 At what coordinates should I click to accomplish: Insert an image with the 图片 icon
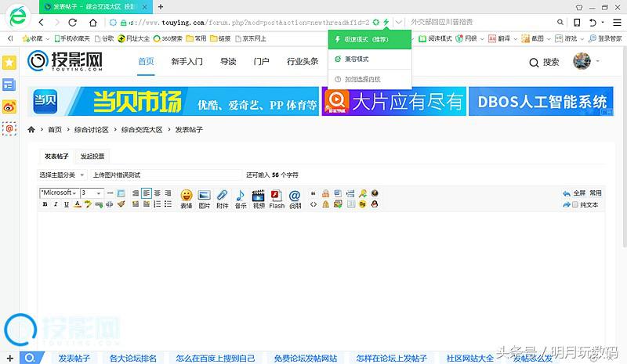pyautogui.click(x=205, y=199)
